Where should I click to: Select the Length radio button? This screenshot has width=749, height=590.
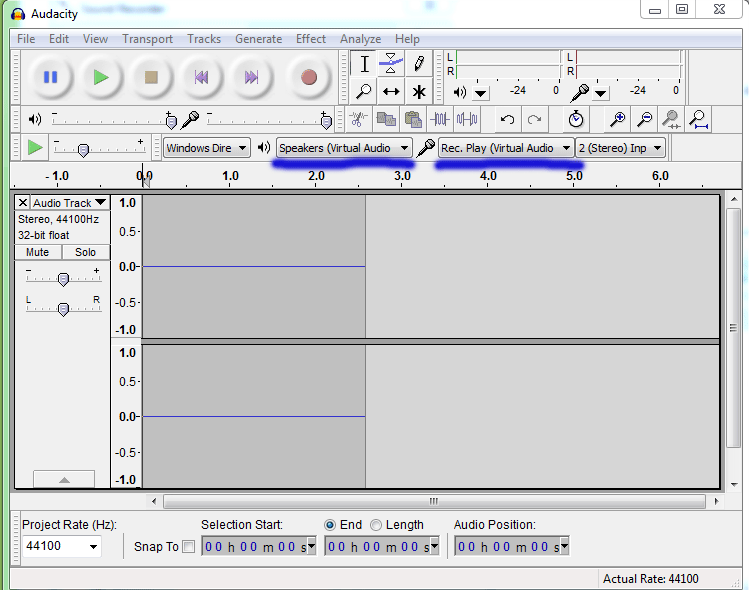pos(376,525)
